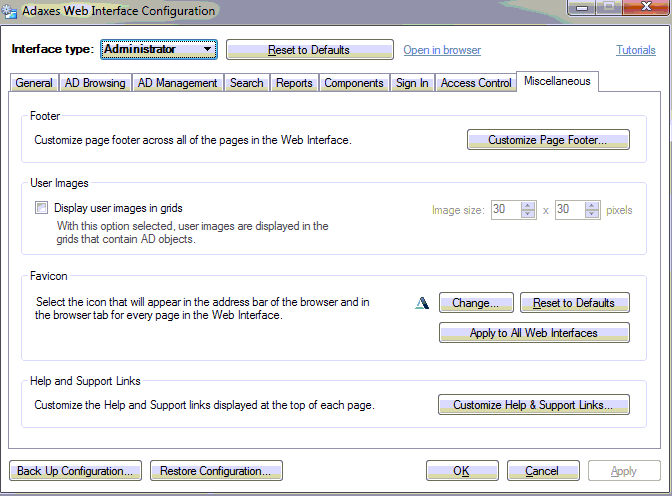Screen dimensions: 672x496
Task: Open the AD Management tab
Action: [x=177, y=83]
